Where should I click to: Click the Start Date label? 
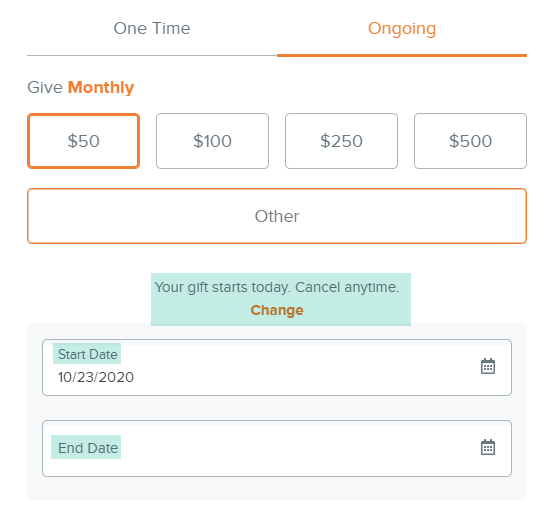click(x=88, y=354)
